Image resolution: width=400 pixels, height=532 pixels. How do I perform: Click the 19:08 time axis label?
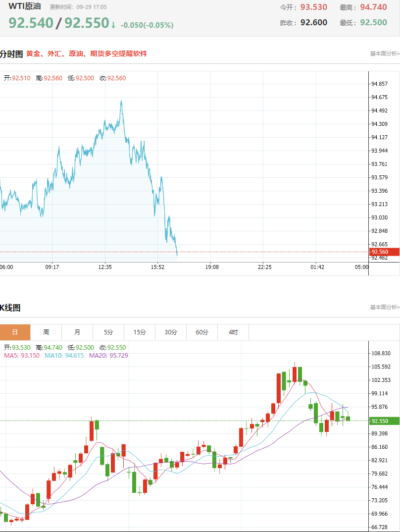[x=212, y=267]
